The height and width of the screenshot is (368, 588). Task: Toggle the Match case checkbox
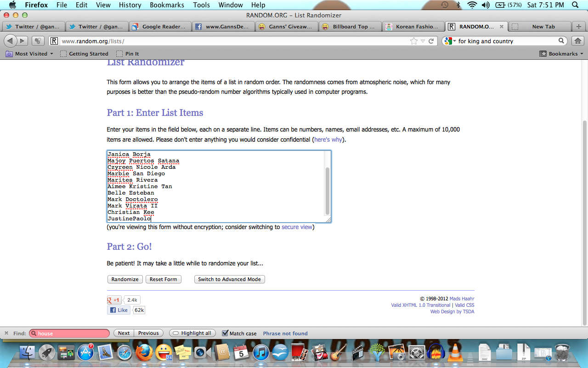[225, 333]
